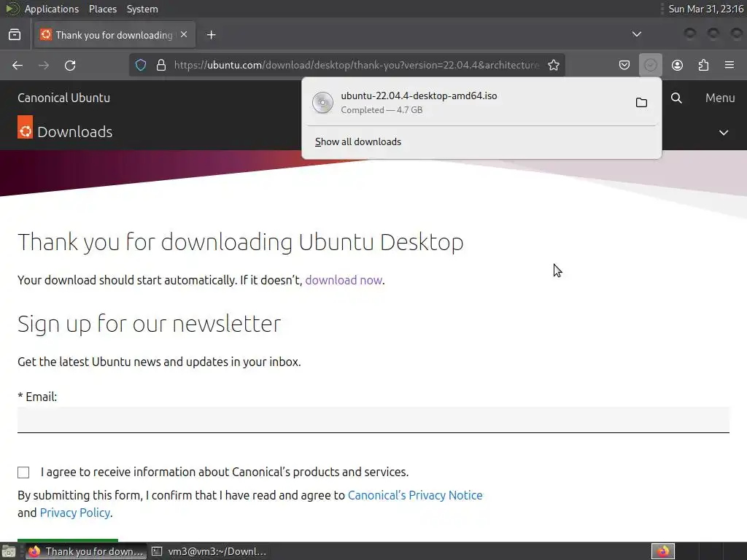Toggle the downloads toolbar button
This screenshot has width=747, height=560.
tap(650, 65)
